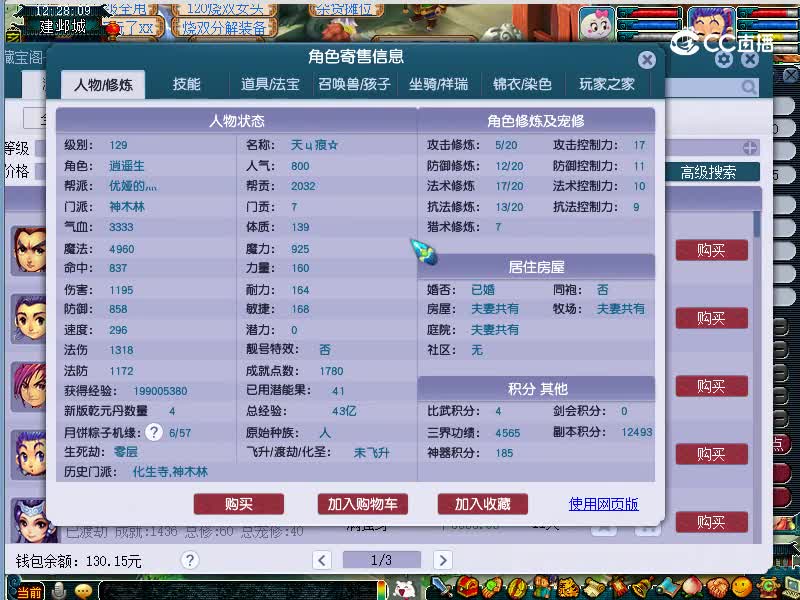This screenshot has height=600, width=800.
Task: Click the 成就点数 value 1780
Action: point(331,371)
